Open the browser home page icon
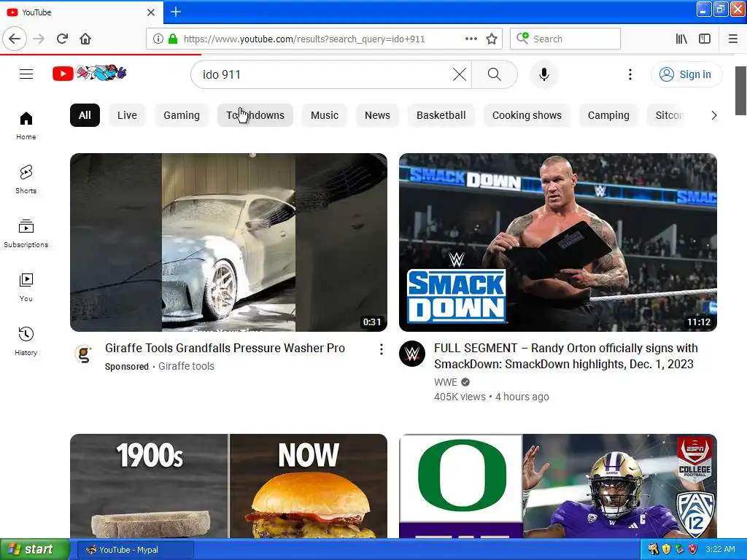Screen dimensions: 747x560 (85, 39)
